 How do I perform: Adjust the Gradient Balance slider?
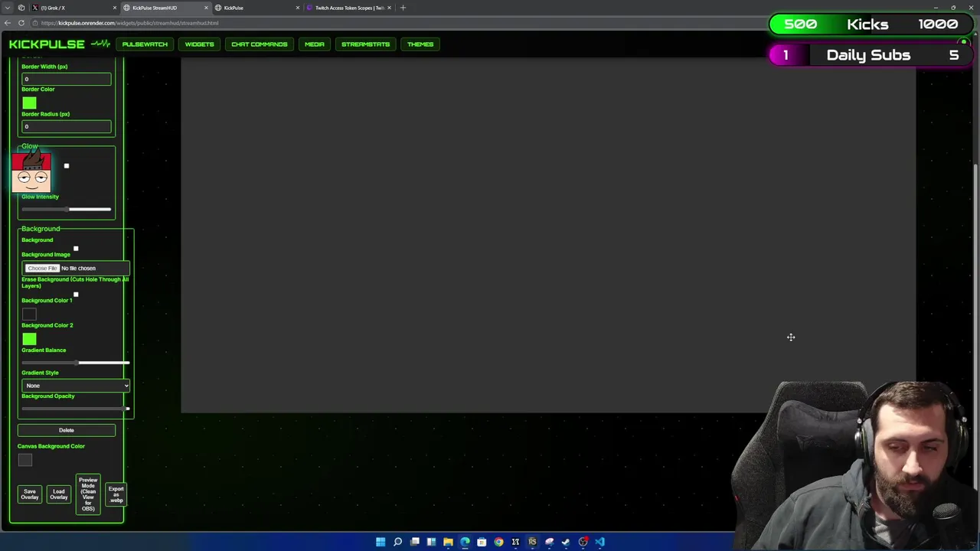76,362
